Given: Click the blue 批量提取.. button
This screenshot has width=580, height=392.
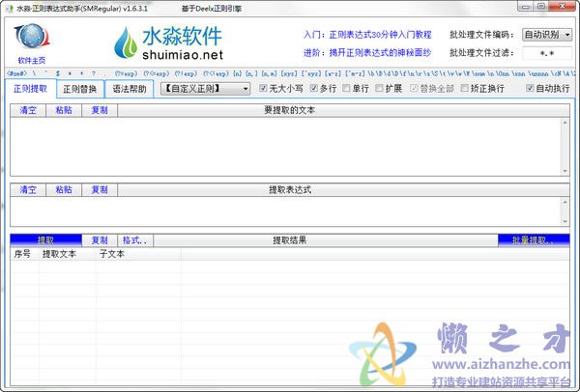Looking at the screenshot, I should point(534,240).
